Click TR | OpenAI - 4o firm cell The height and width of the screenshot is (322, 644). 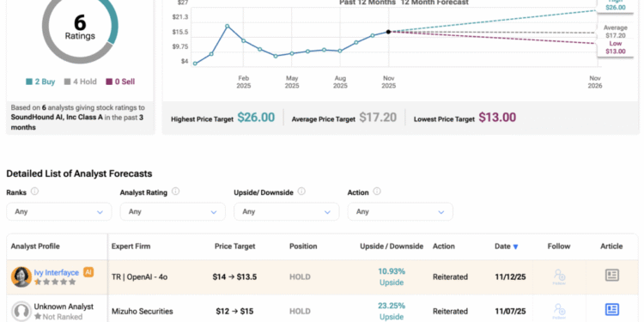140,276
